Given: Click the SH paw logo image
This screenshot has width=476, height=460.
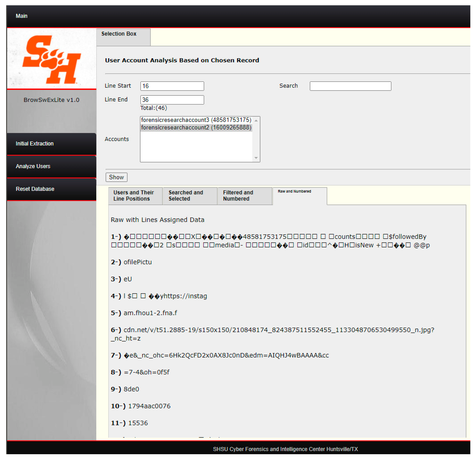Looking at the screenshot, I should [x=52, y=59].
